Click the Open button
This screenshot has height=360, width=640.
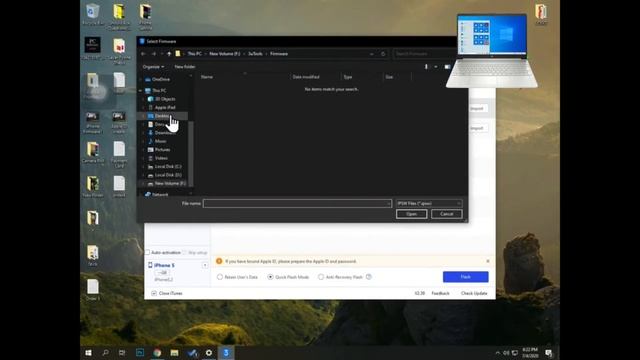(411, 214)
